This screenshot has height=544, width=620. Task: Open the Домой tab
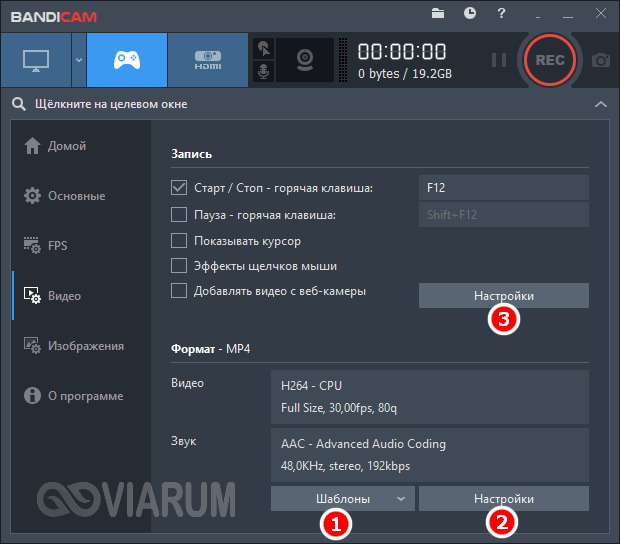pos(81,146)
